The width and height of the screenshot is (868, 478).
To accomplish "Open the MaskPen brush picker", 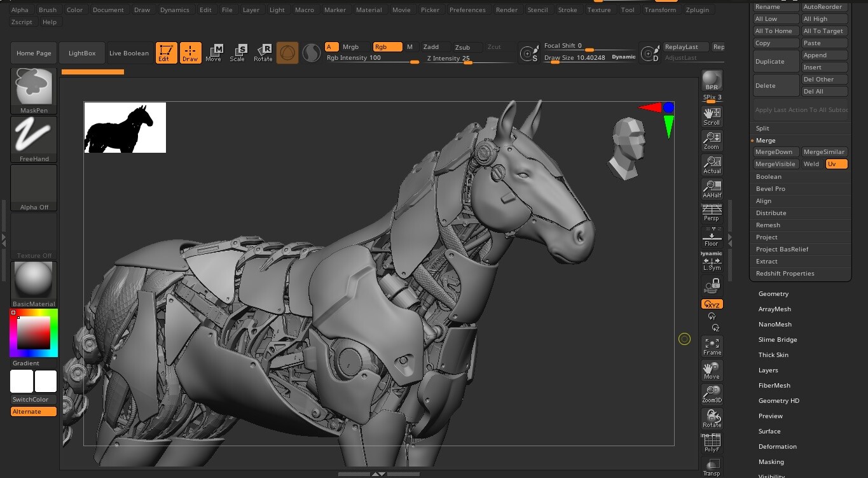I will click(x=34, y=90).
